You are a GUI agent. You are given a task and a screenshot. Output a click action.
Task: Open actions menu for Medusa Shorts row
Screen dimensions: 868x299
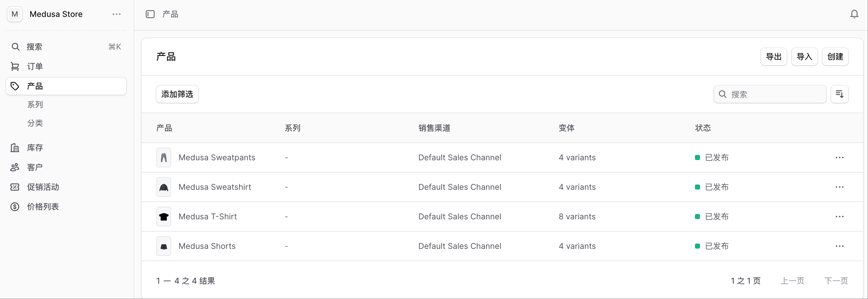tap(839, 246)
